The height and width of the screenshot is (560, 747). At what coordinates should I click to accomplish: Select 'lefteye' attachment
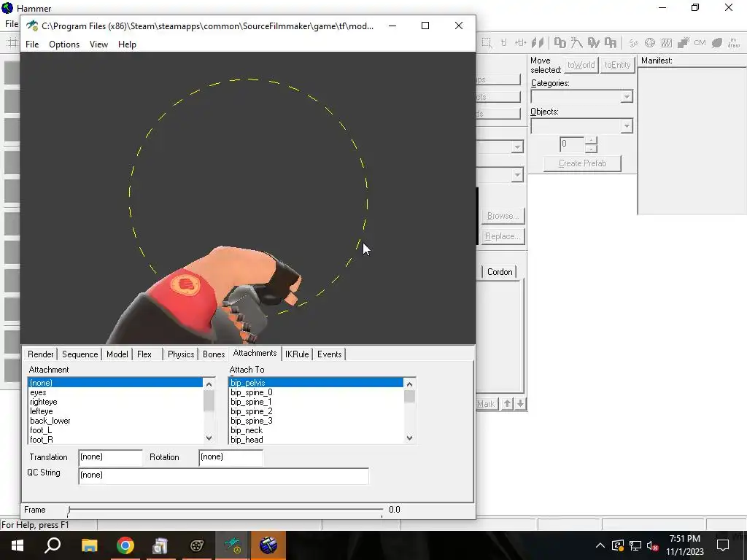coord(115,411)
